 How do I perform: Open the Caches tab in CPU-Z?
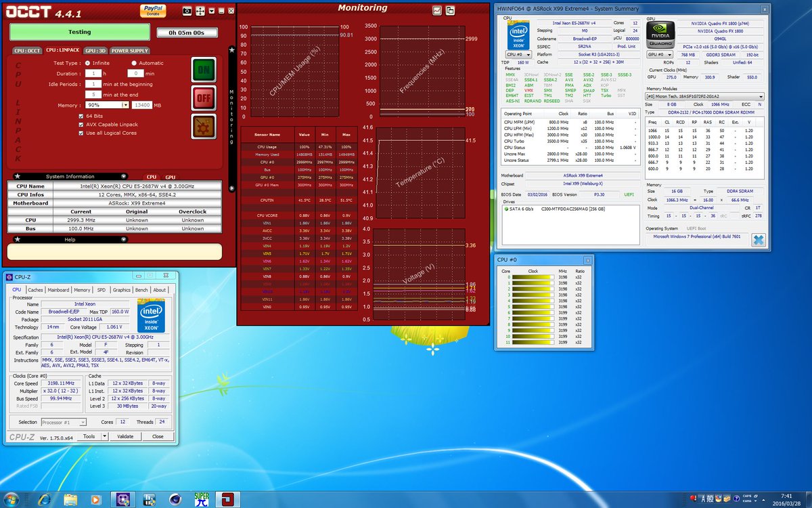35,290
